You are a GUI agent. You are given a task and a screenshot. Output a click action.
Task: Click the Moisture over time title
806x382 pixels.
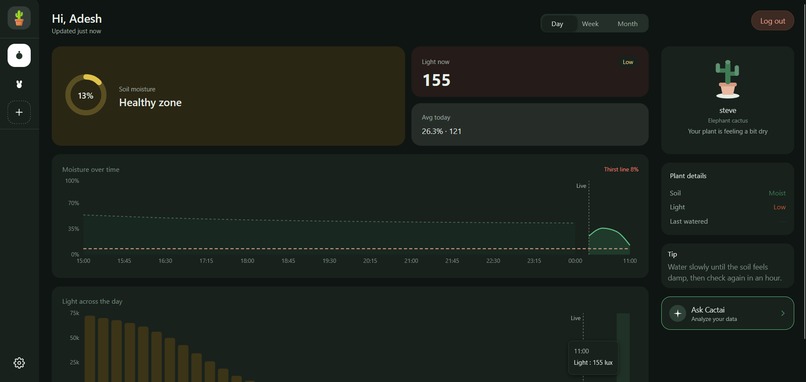91,169
